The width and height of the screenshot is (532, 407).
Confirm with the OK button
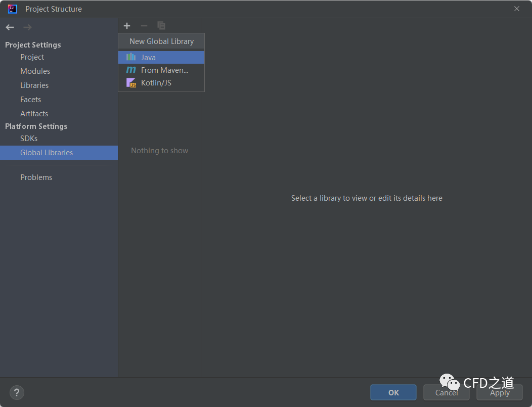[x=393, y=392]
